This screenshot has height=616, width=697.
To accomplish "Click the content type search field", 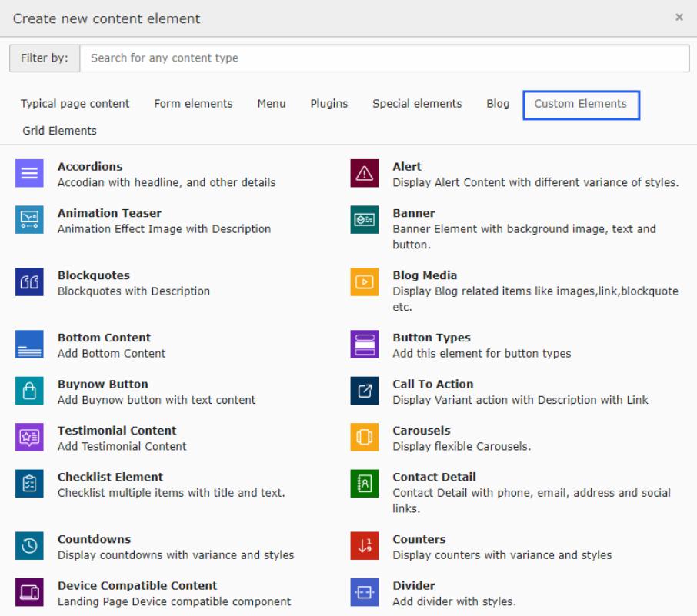I will tap(385, 58).
